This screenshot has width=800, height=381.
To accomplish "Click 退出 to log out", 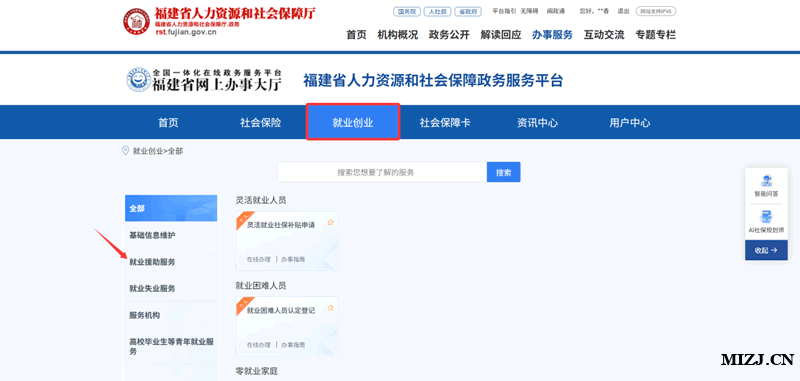I will tap(623, 11).
